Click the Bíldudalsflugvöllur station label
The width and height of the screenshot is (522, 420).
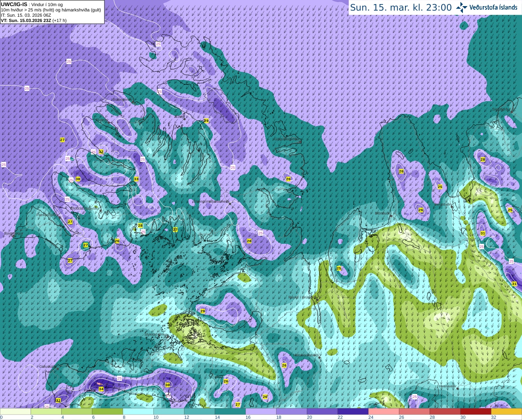pos(85,208)
